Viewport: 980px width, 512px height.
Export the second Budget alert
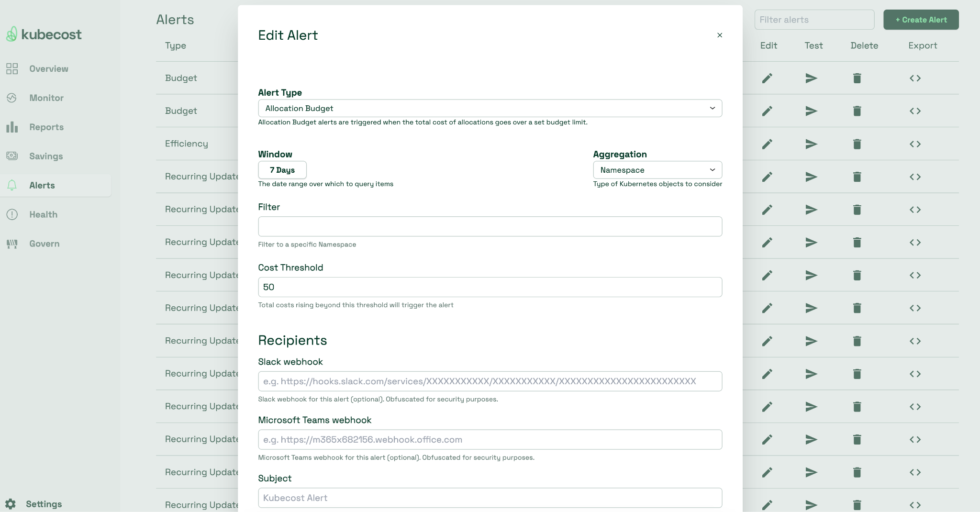click(x=915, y=111)
